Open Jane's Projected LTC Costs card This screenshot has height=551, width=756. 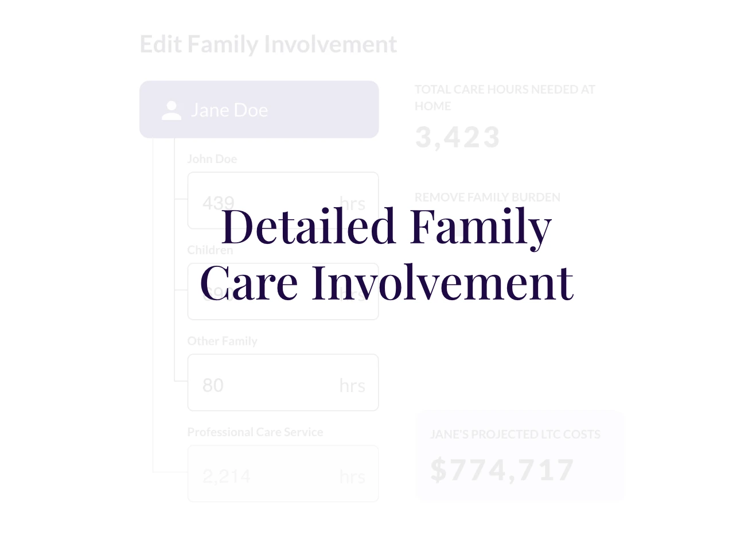tap(519, 455)
